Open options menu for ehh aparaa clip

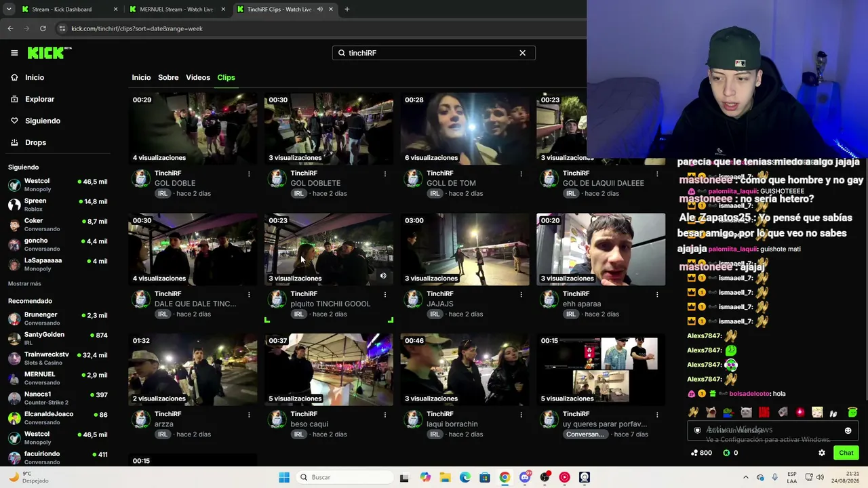(657, 295)
